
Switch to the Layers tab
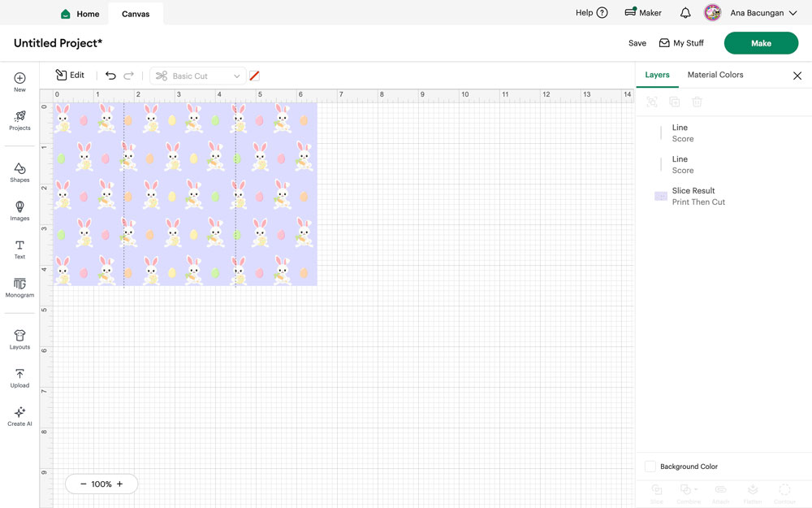pos(657,75)
